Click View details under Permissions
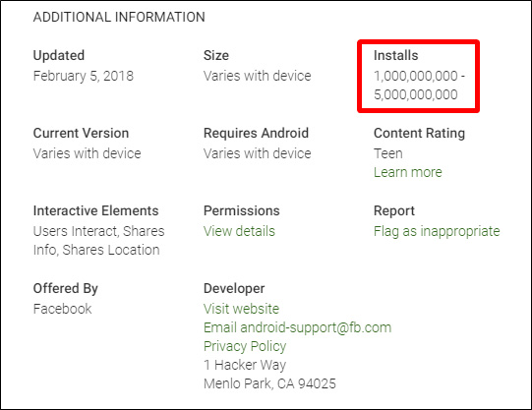The image size is (532, 410). click(239, 231)
